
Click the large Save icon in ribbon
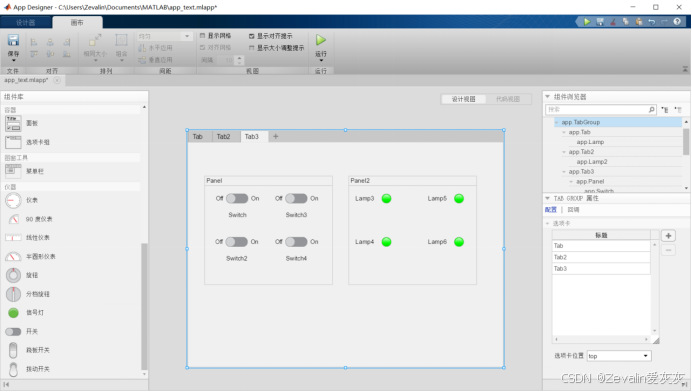point(13,40)
